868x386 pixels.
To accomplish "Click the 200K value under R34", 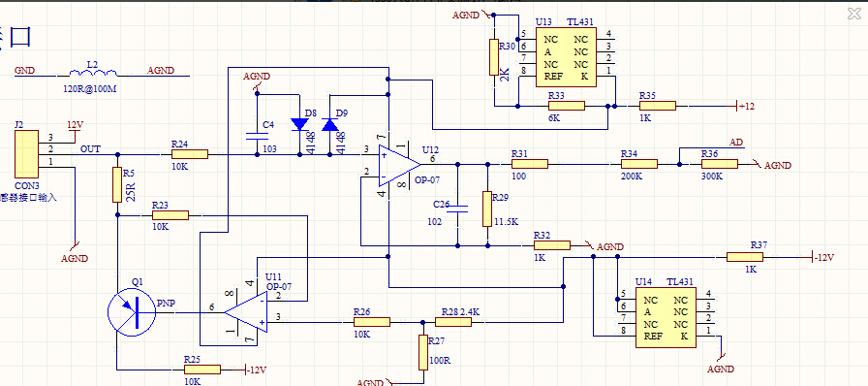I will (x=632, y=177).
